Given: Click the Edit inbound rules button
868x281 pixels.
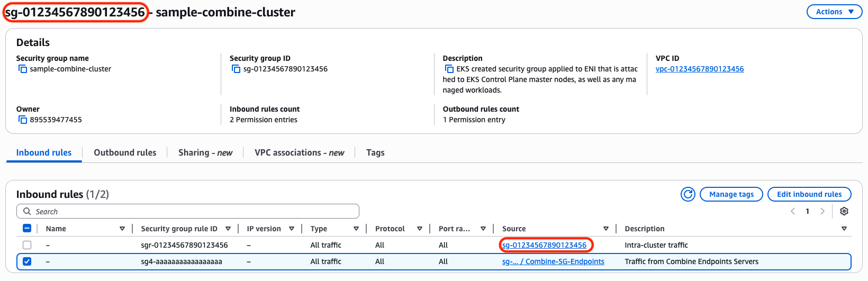Looking at the screenshot, I should 809,194.
